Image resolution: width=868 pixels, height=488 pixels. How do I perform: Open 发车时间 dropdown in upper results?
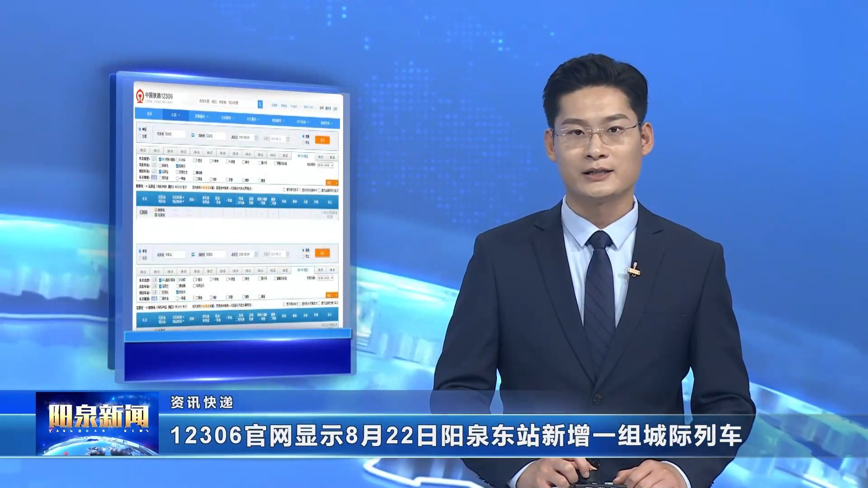pyautogui.click(x=325, y=165)
